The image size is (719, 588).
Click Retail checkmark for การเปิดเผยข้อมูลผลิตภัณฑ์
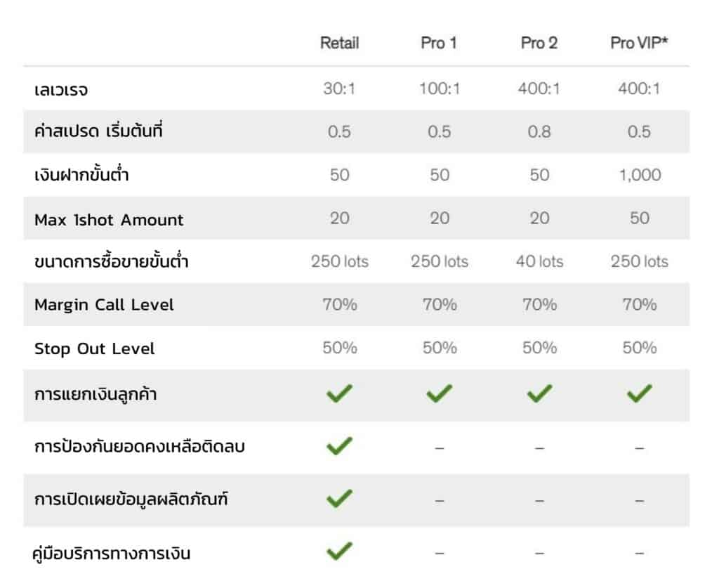coord(339,499)
